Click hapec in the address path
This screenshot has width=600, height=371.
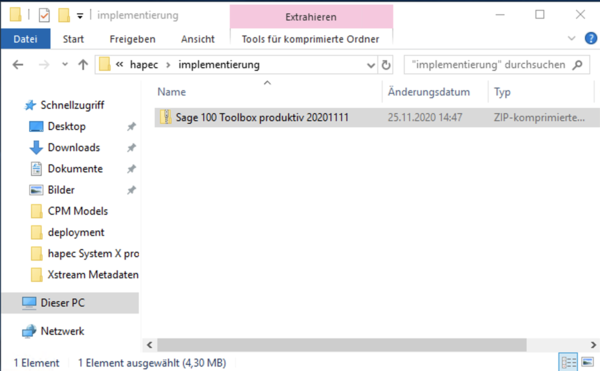pyautogui.click(x=144, y=65)
